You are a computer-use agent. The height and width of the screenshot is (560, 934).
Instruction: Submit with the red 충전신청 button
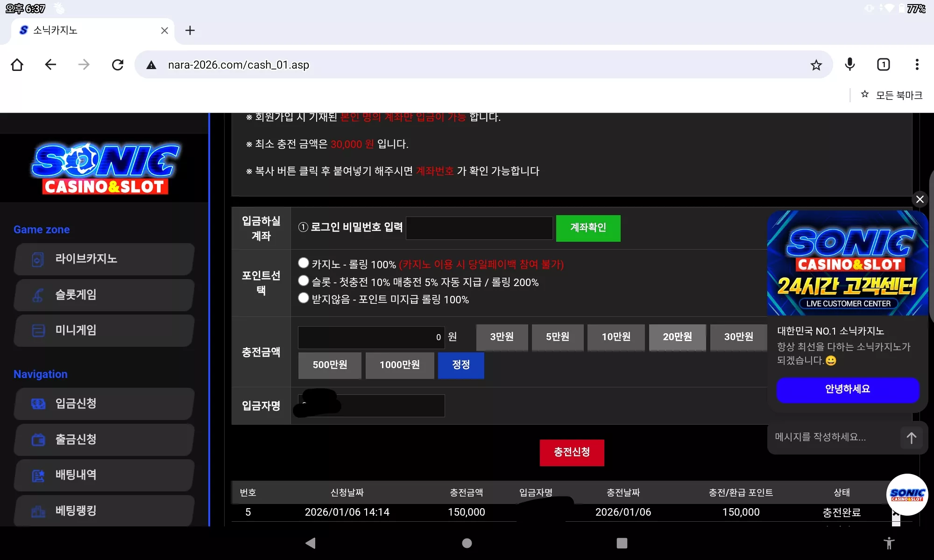pos(572,453)
